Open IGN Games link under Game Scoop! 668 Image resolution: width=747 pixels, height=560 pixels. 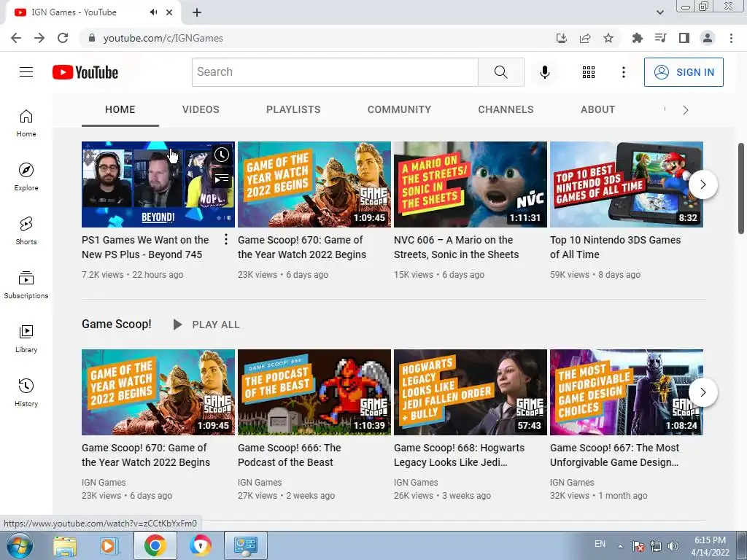click(416, 483)
